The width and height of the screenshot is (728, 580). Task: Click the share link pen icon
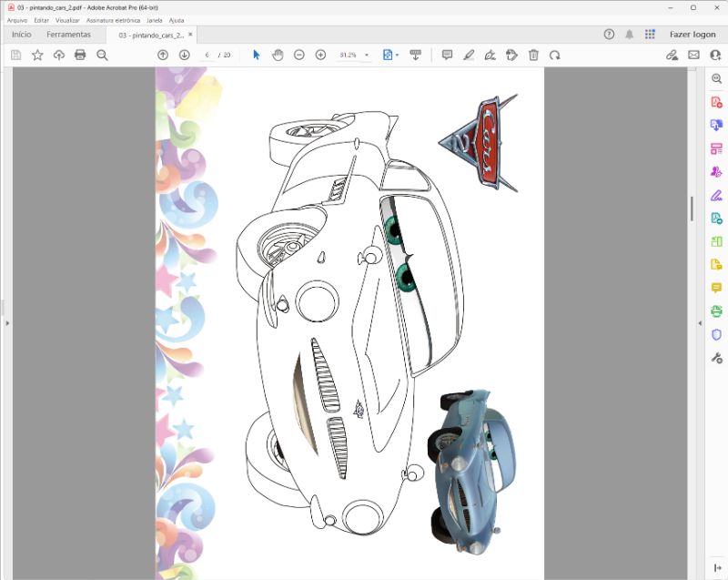(x=672, y=55)
